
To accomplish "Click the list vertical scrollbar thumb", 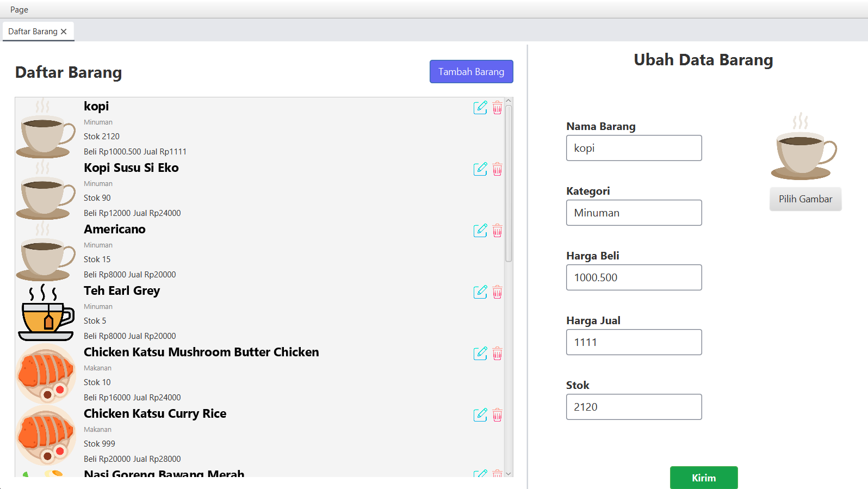I will [509, 184].
